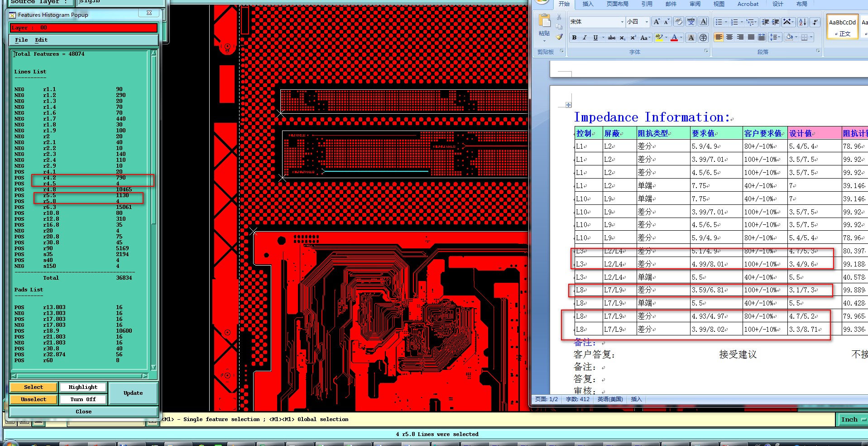The image size is (868, 446).
Task: Click Decrease Indent icon
Action: [x=765, y=22]
